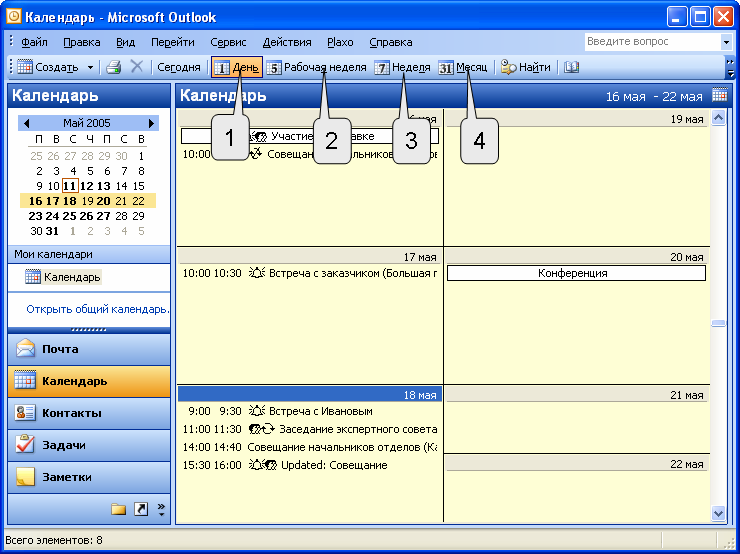Open the Address Book toolbar icon

(571, 67)
